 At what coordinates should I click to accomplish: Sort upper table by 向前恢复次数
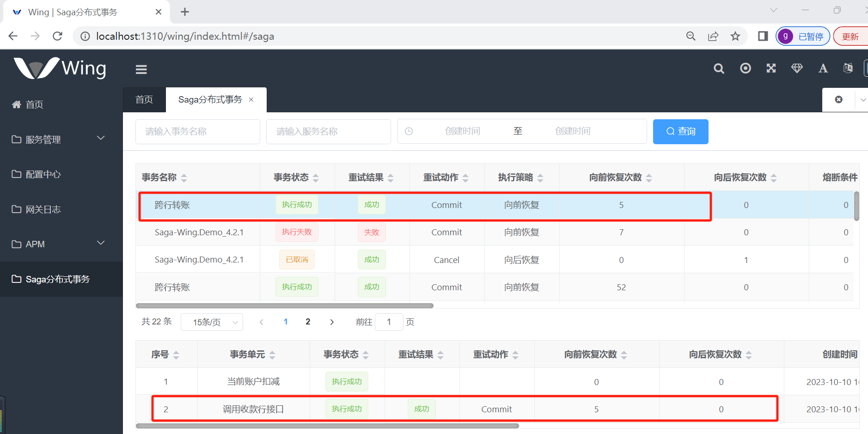pyautogui.click(x=649, y=178)
